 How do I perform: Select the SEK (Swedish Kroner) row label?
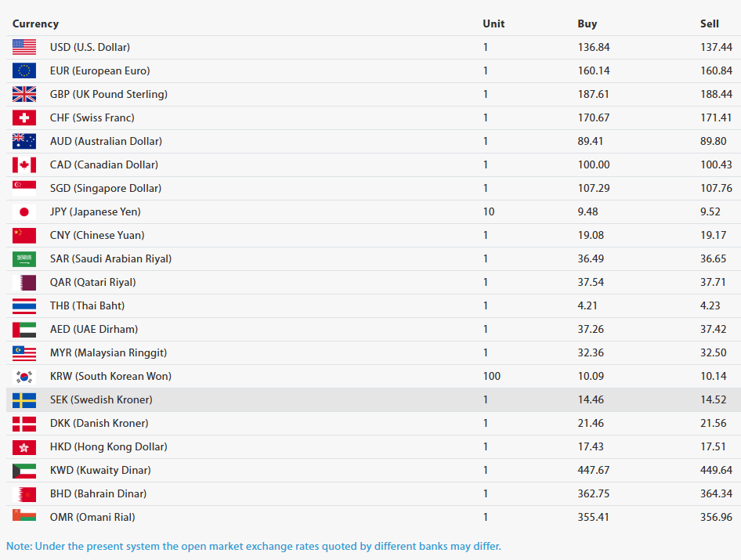(101, 399)
